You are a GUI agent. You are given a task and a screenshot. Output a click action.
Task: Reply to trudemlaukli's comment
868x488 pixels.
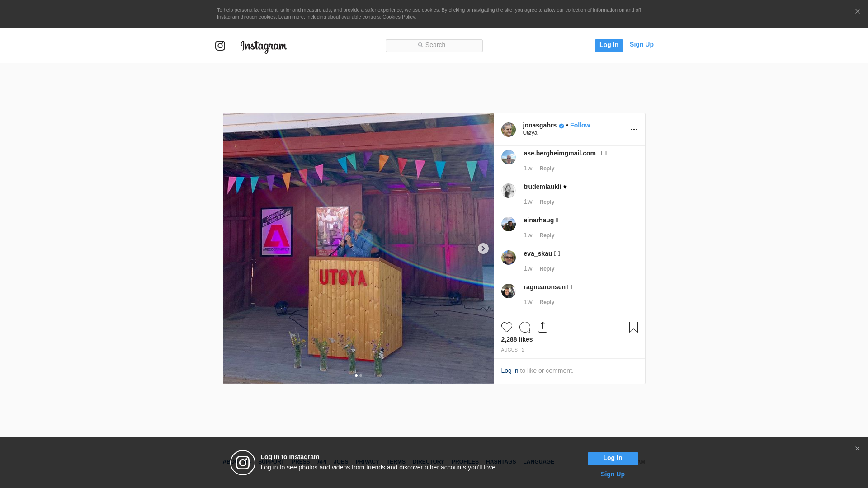point(547,202)
